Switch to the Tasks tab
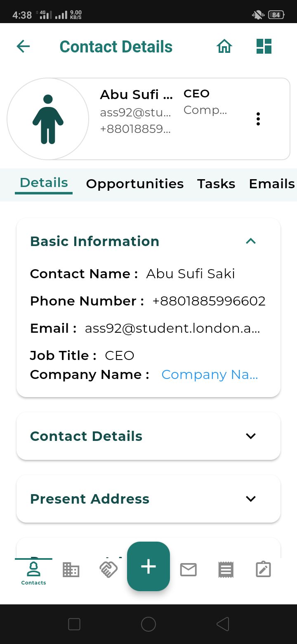This screenshot has height=644, width=297. coord(216,184)
